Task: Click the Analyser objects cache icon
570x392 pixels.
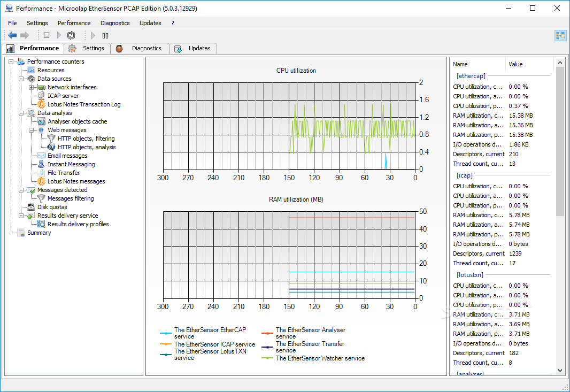Action: coord(42,121)
